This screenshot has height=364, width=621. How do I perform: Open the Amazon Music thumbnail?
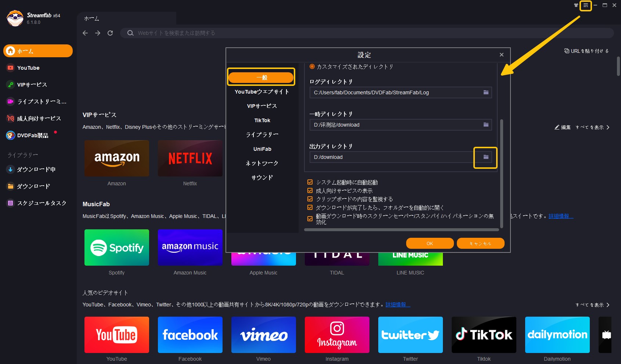point(190,248)
